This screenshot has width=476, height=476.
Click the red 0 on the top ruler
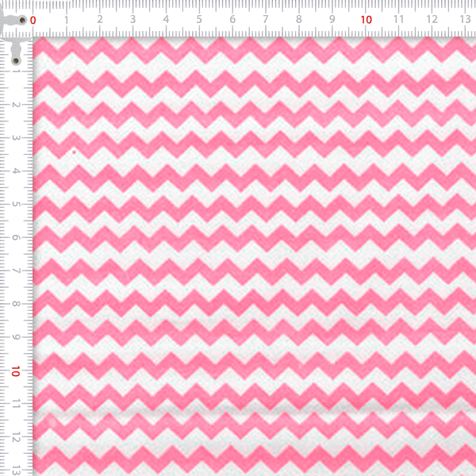(x=32, y=18)
